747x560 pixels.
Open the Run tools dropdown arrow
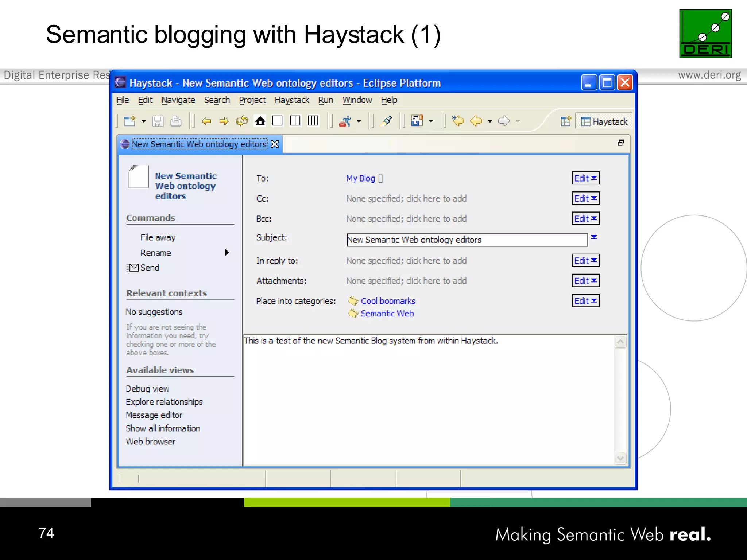click(x=359, y=121)
